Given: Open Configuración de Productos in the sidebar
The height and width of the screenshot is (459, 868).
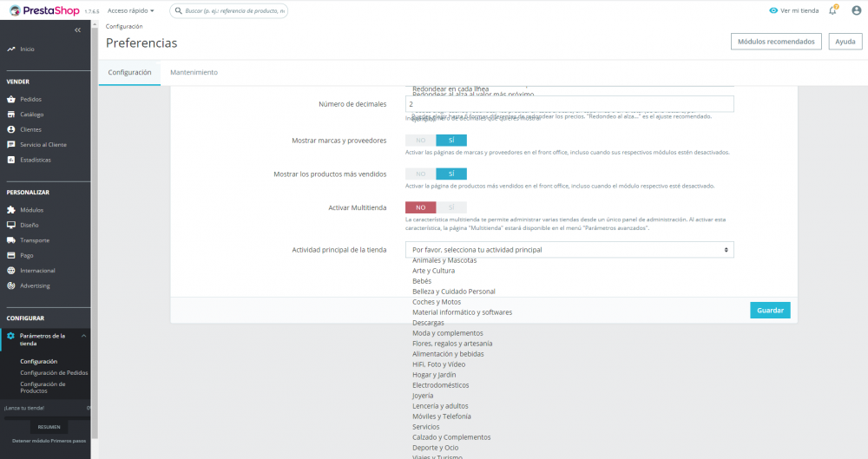Looking at the screenshot, I should pyautogui.click(x=43, y=387).
